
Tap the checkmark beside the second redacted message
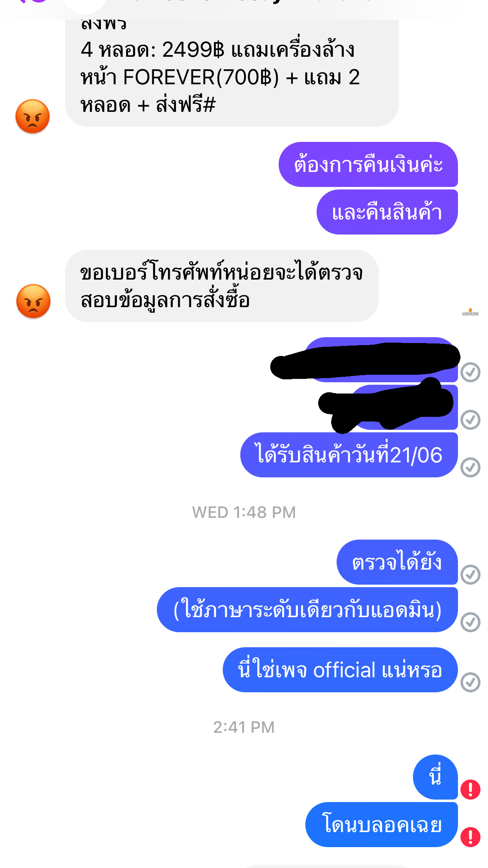pos(470,420)
